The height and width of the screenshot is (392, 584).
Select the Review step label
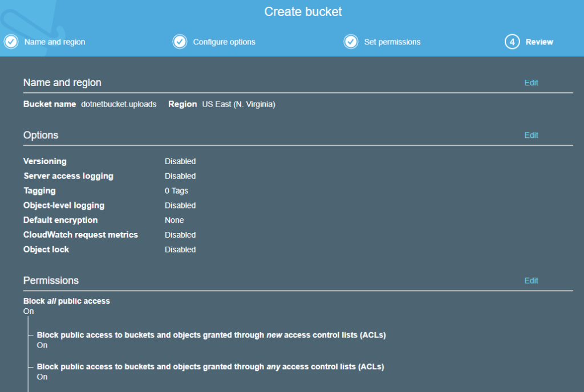tap(540, 42)
